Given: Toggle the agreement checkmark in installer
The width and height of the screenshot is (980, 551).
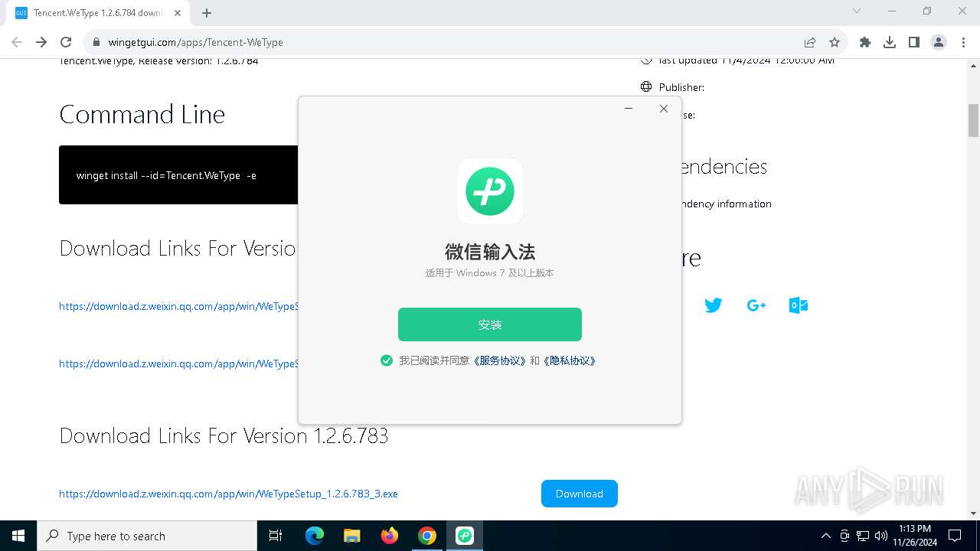Looking at the screenshot, I should pos(387,360).
